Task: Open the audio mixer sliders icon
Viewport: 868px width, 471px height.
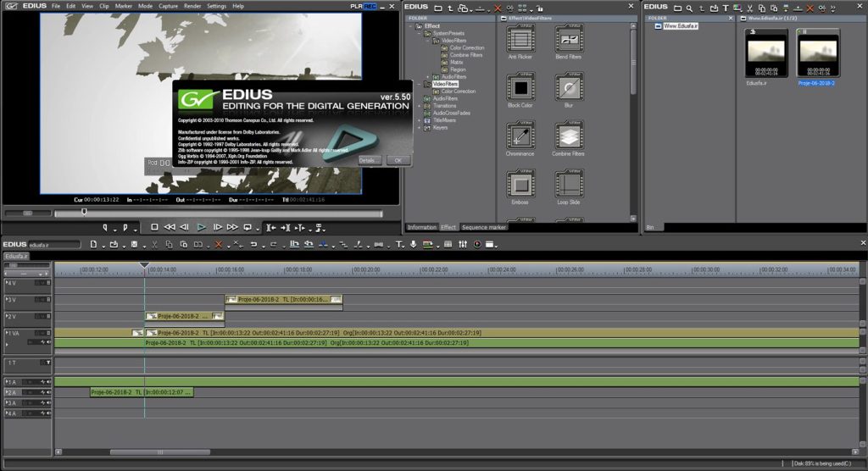Action: [463, 244]
